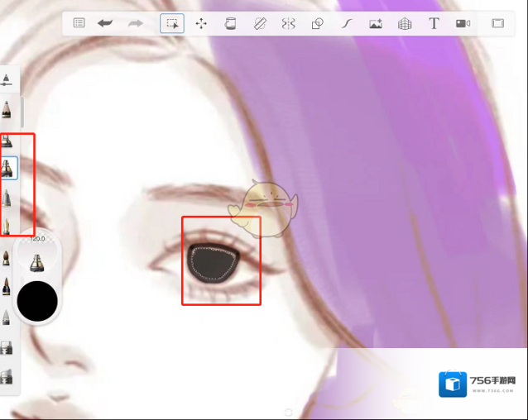Open the black color puck

[37, 301]
